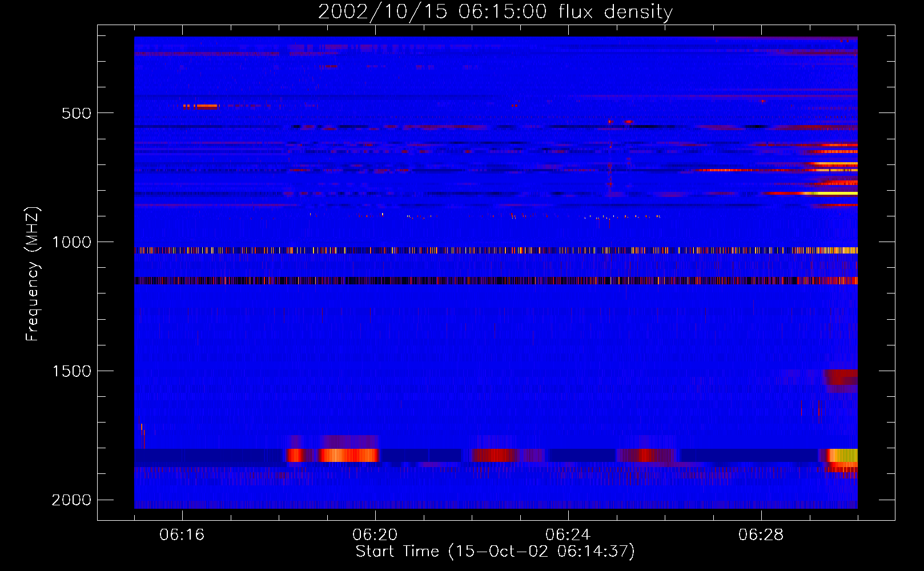Click the 06:24 time tick label
Image resolution: width=924 pixels, height=571 pixels.
pyautogui.click(x=568, y=535)
